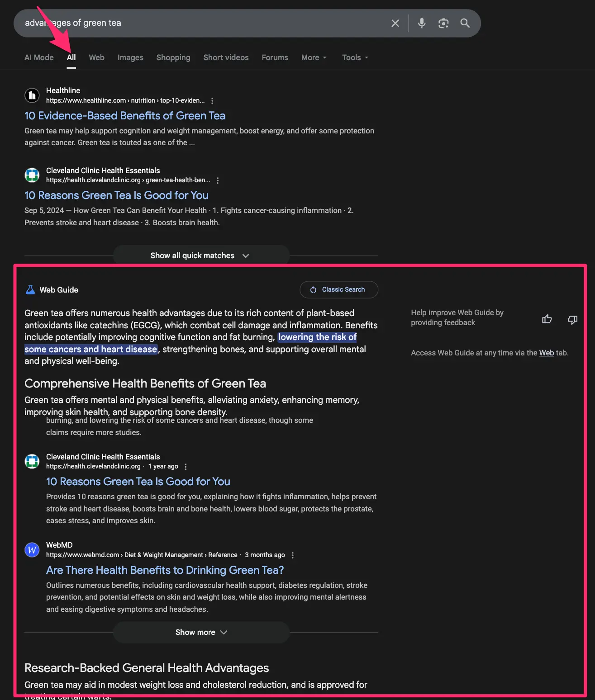Open the AI Mode tab
The height and width of the screenshot is (700, 595).
pos(39,57)
